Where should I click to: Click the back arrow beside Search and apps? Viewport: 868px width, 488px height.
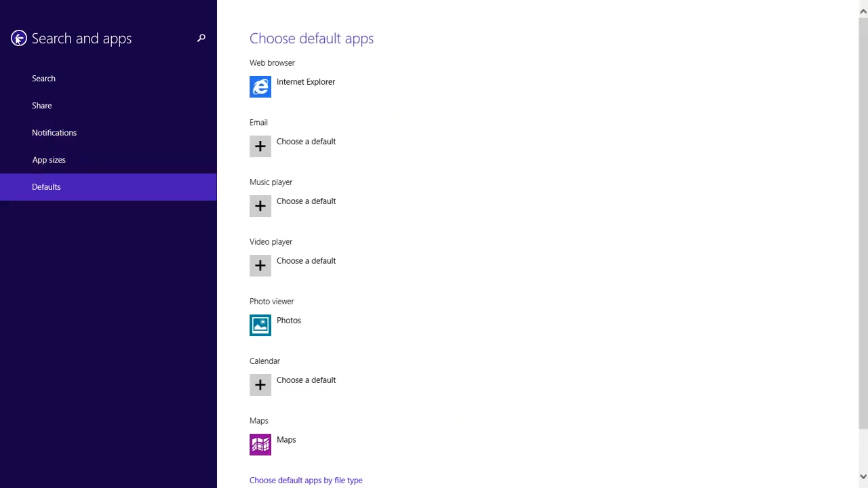(x=19, y=39)
